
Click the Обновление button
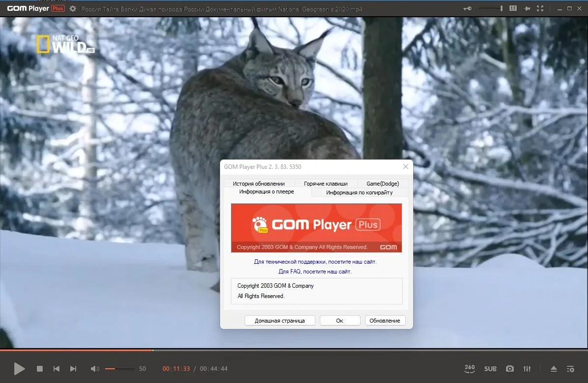click(x=385, y=321)
